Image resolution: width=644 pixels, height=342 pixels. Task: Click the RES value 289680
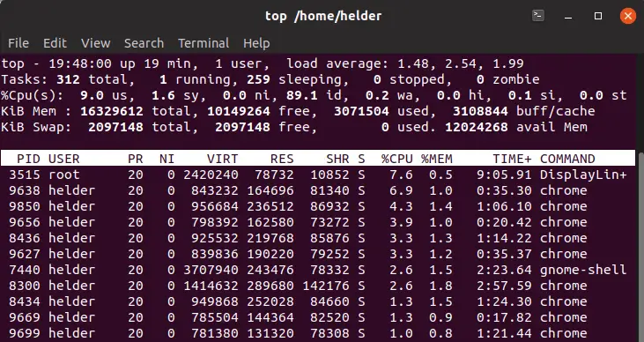point(270,286)
